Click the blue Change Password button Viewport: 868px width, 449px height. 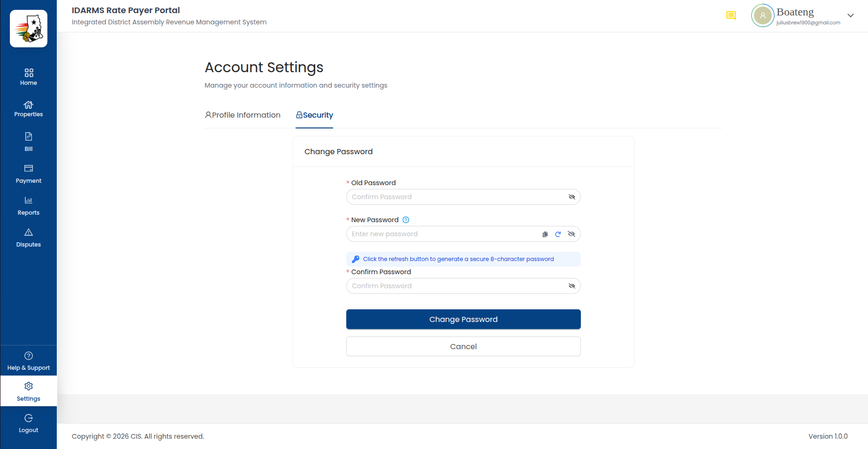pos(464,319)
